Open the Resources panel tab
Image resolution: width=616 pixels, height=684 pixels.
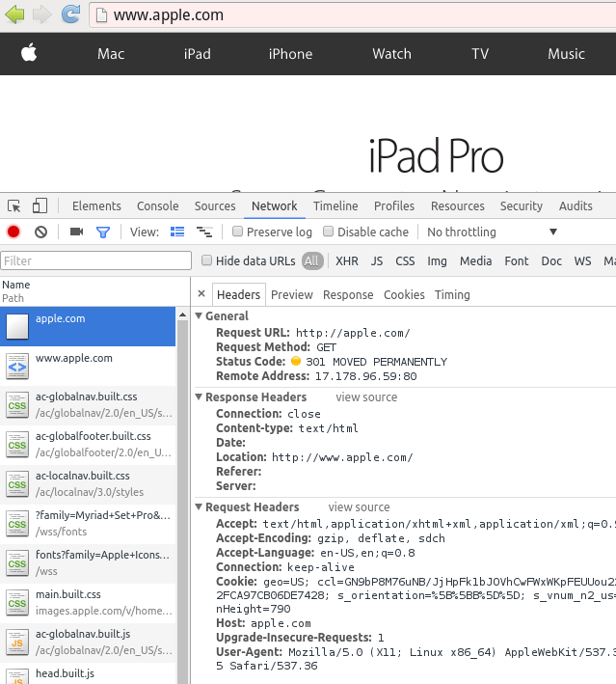coord(458,205)
